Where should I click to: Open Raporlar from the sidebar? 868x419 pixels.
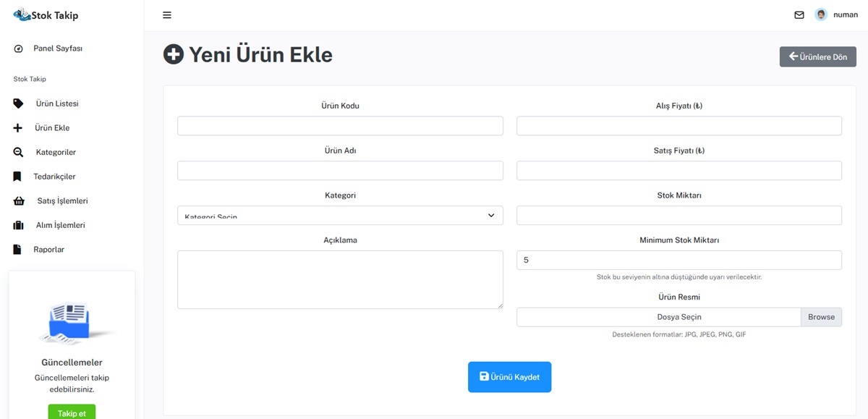[48, 250]
